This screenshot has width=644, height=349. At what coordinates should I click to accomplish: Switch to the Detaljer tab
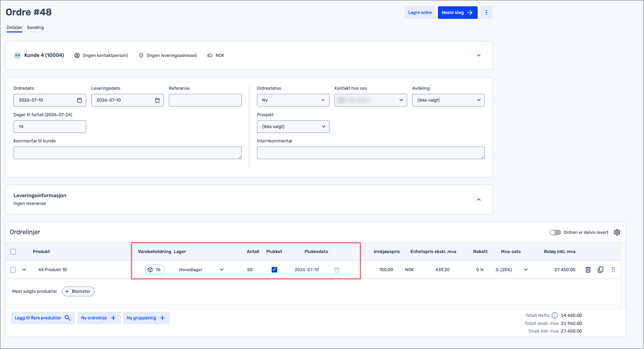point(15,28)
